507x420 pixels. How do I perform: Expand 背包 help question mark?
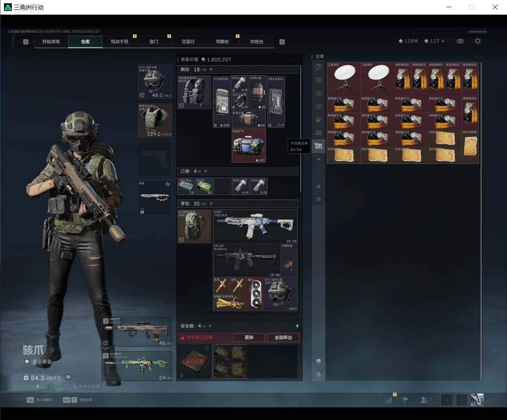coord(211,204)
